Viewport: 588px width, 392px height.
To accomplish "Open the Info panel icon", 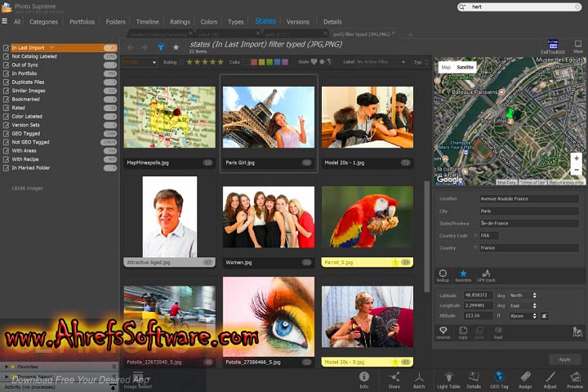I will click(363, 380).
